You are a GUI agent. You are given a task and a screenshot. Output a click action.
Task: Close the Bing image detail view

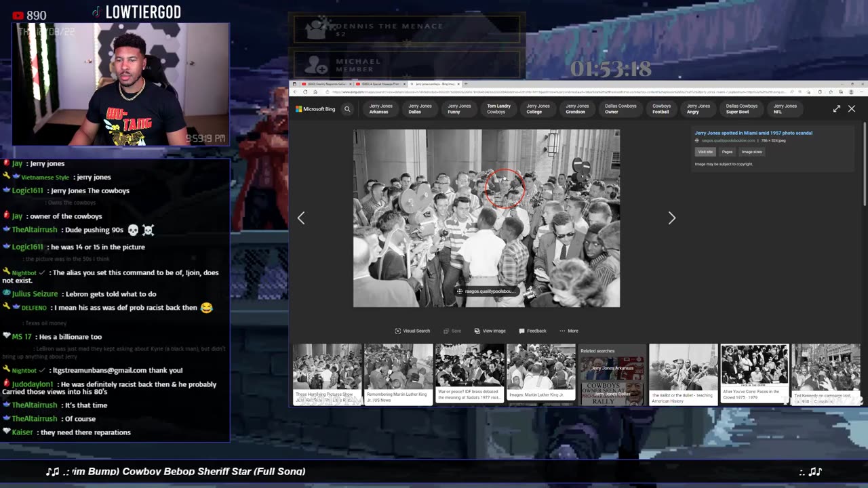pyautogui.click(x=852, y=108)
